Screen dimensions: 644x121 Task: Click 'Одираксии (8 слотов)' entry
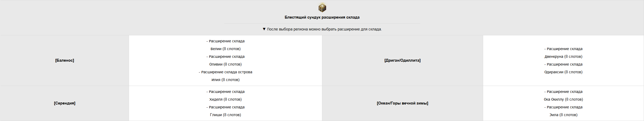click(563, 72)
